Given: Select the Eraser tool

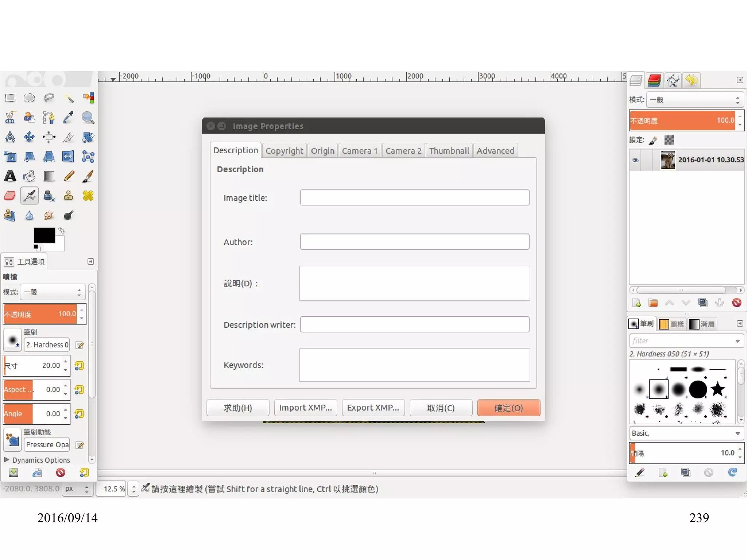Looking at the screenshot, I should click(10, 196).
